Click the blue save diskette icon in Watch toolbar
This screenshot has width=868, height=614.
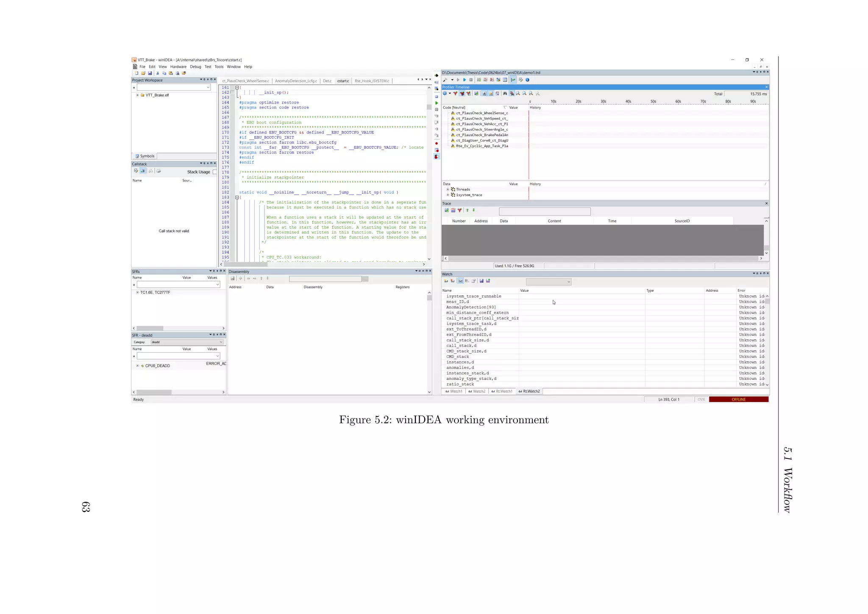(x=481, y=281)
